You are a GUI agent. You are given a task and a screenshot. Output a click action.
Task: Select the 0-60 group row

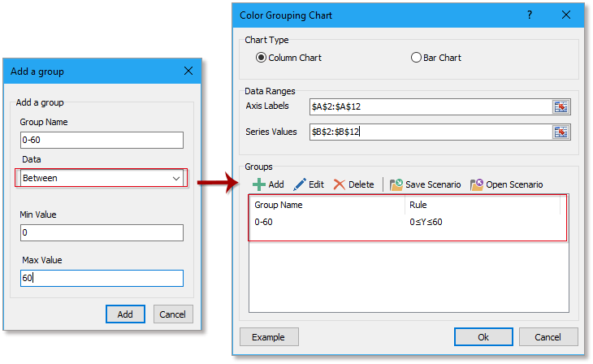325,222
